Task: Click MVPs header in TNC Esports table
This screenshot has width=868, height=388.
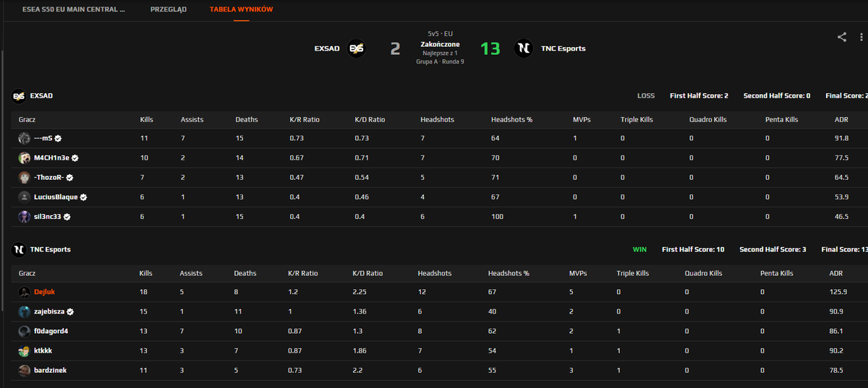Action: coord(578,274)
